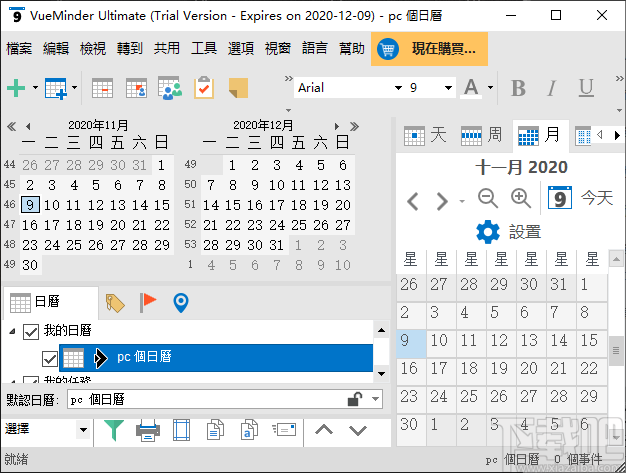Screen dimensions: 626x473
Task: Switch to the 周 week view tab
Action: click(481, 135)
